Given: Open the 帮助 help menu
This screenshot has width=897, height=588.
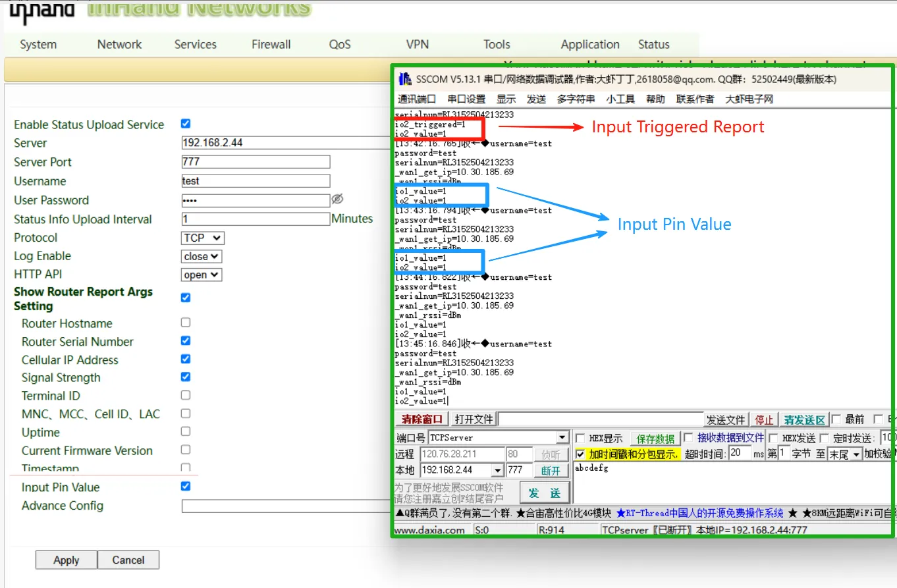Looking at the screenshot, I should pos(655,99).
